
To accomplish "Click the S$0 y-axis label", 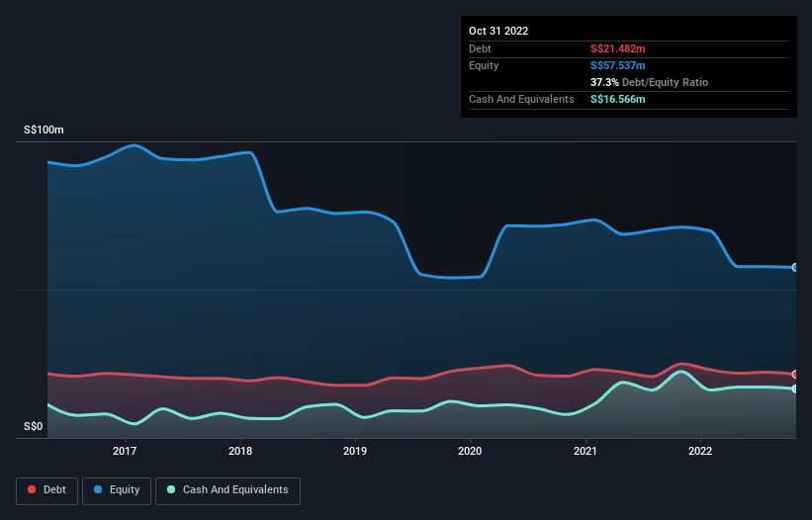I will tap(34, 427).
